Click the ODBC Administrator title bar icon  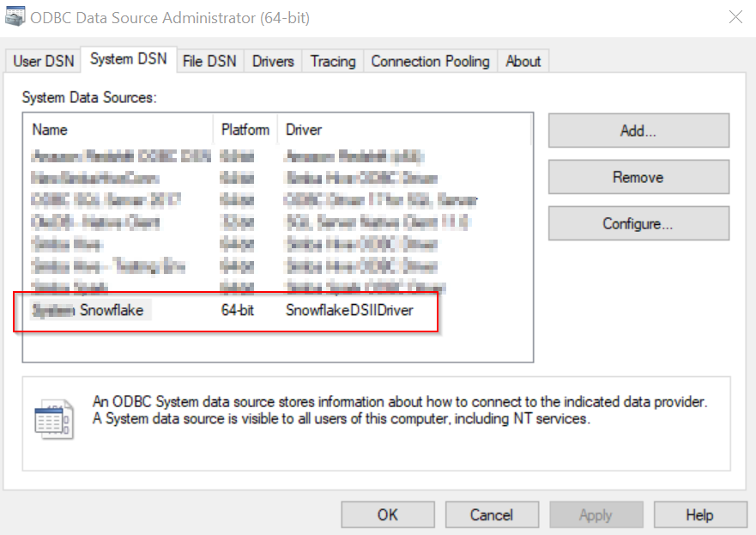point(15,15)
